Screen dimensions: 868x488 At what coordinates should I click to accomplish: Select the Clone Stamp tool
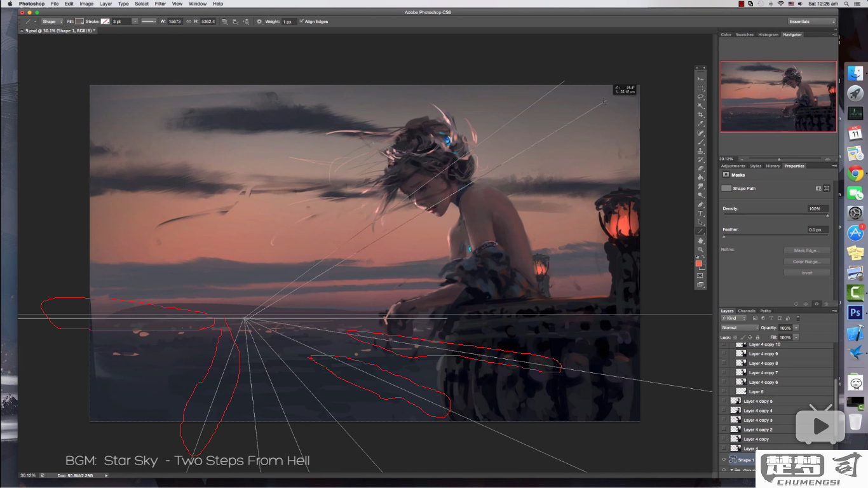pyautogui.click(x=701, y=151)
